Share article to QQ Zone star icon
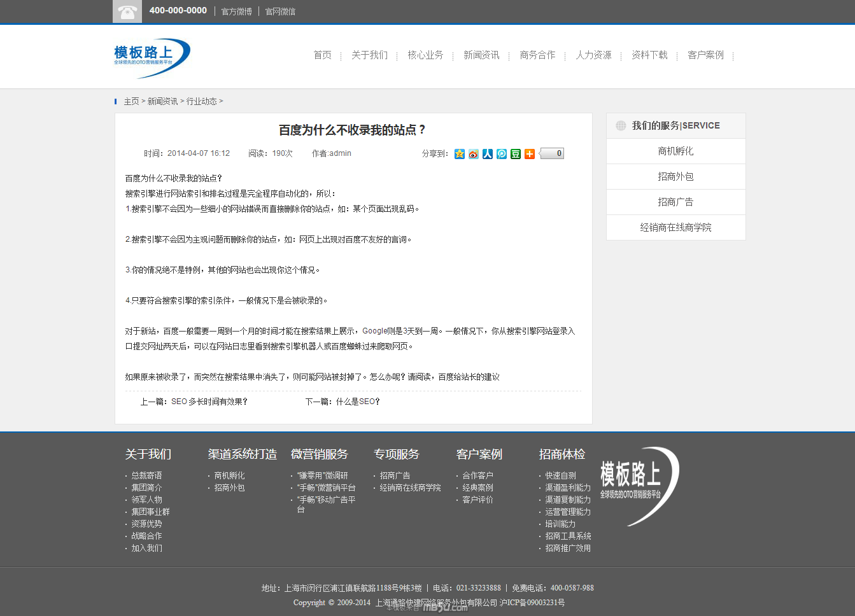855x616 pixels. point(459,154)
